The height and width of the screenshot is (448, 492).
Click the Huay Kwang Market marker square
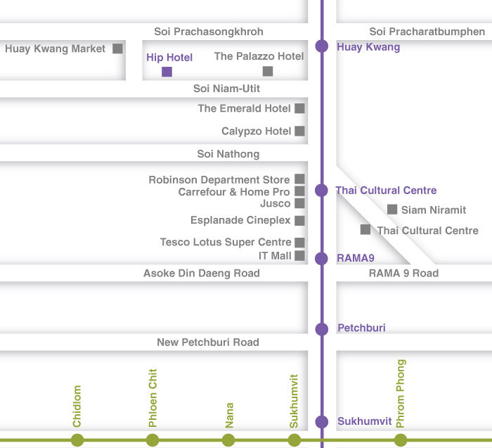click(x=117, y=49)
